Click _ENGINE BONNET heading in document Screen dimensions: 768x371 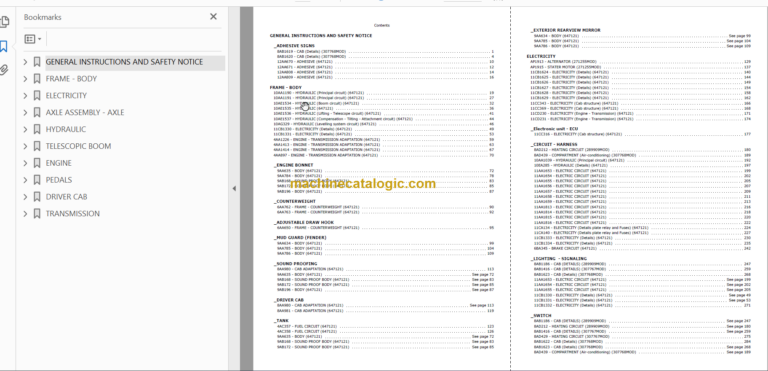point(293,165)
